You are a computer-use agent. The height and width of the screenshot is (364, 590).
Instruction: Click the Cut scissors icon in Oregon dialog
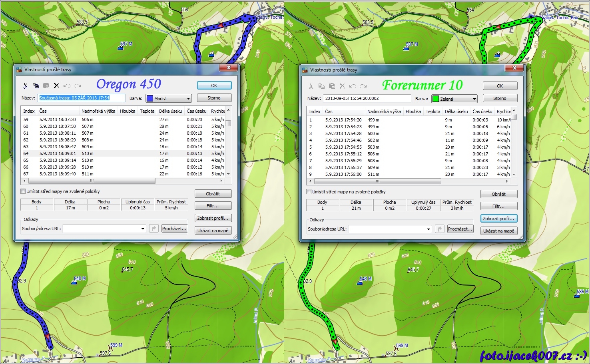coord(25,86)
